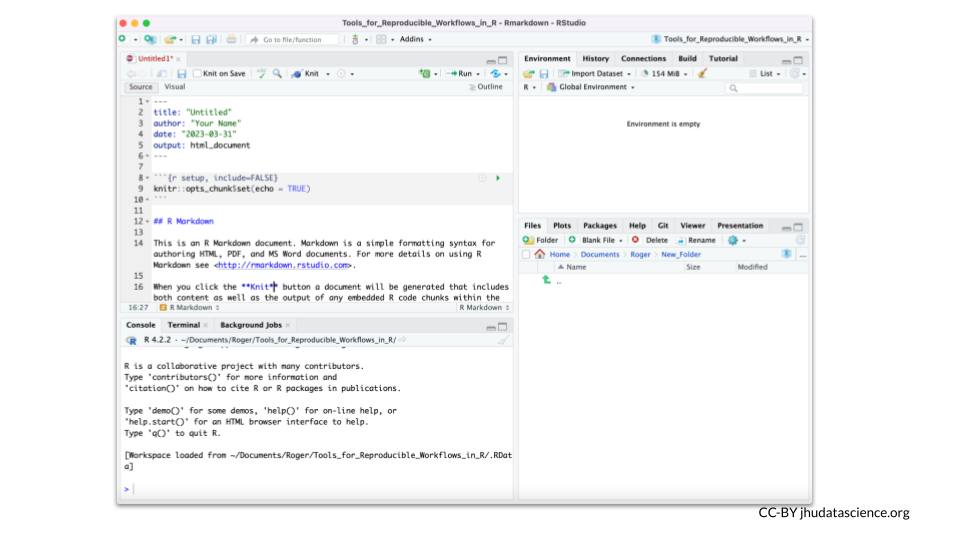Click the green up-directory arrow in Files
This screenshot has width=960, height=540.
tap(547, 280)
